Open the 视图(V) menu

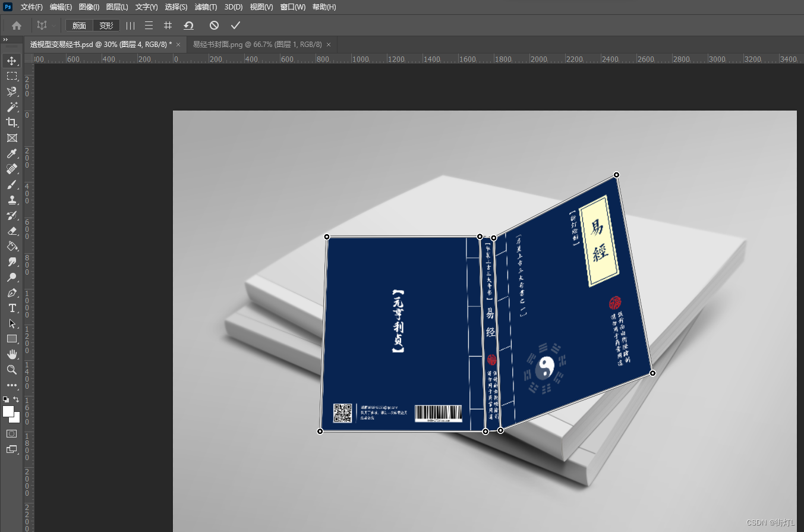point(261,7)
